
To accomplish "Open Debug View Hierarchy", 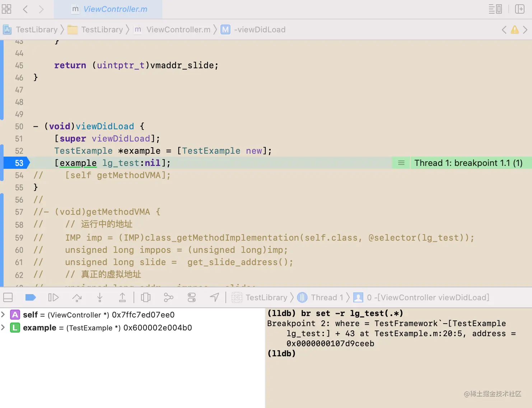I will tap(146, 297).
